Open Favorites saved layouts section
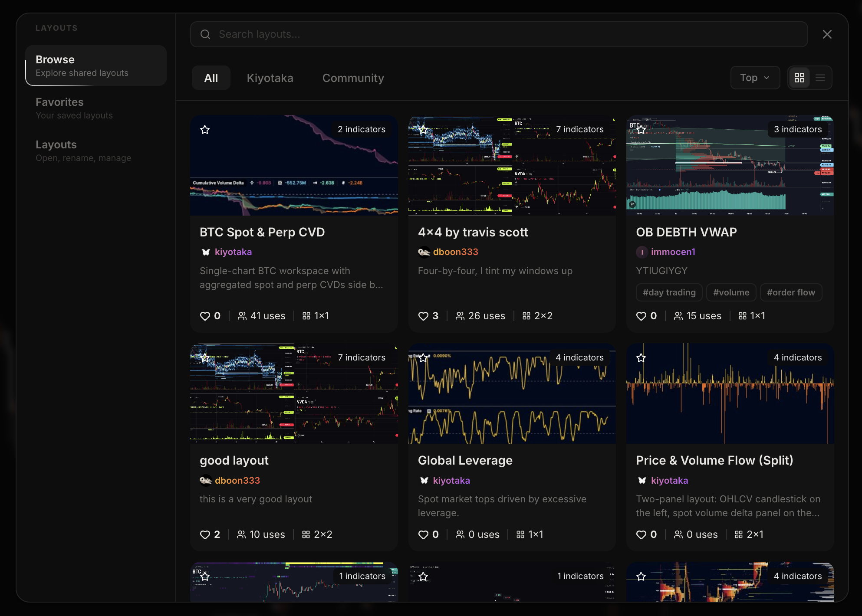This screenshot has width=862, height=616. [x=96, y=108]
